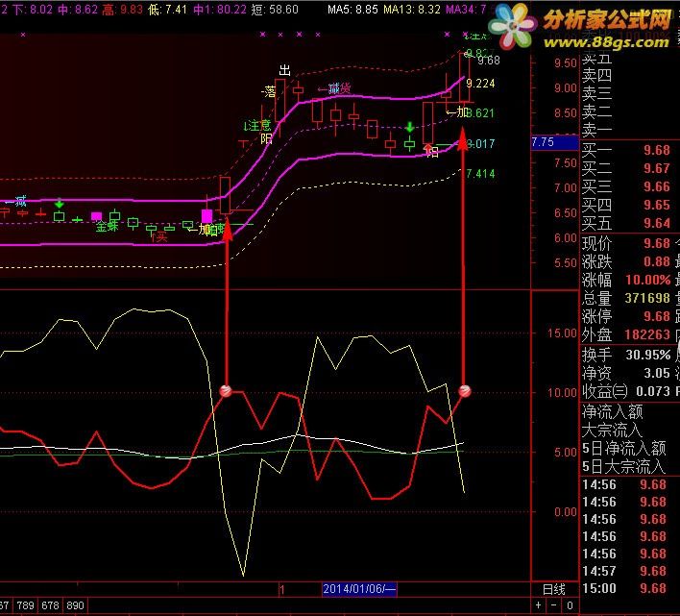The width and height of the screenshot is (680, 616).
Task: Click the 出 sell signal label
Action: click(x=284, y=70)
